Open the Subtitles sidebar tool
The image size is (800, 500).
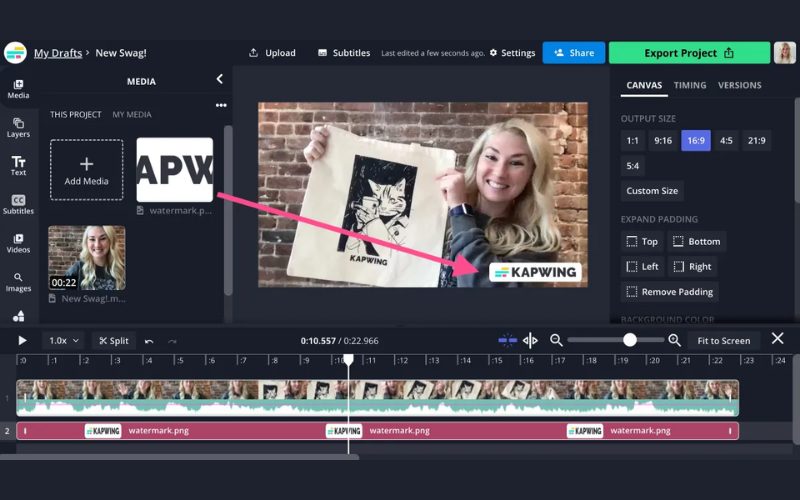18,204
